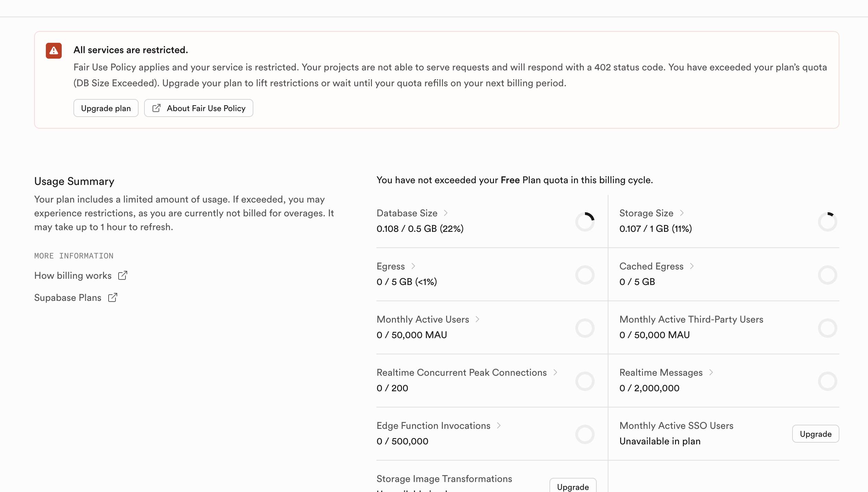
Task: Open About Fair Use Policy
Action: 206,108
